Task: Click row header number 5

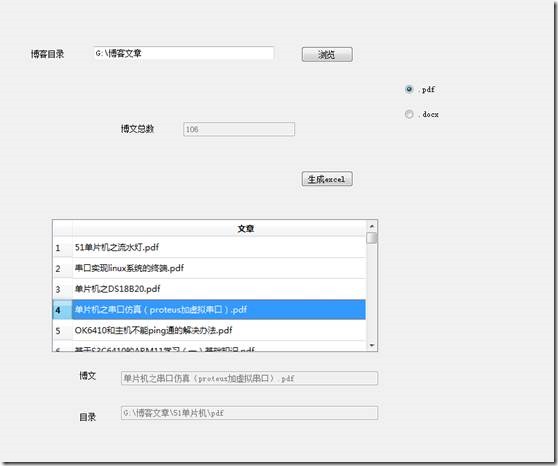Action: point(63,331)
